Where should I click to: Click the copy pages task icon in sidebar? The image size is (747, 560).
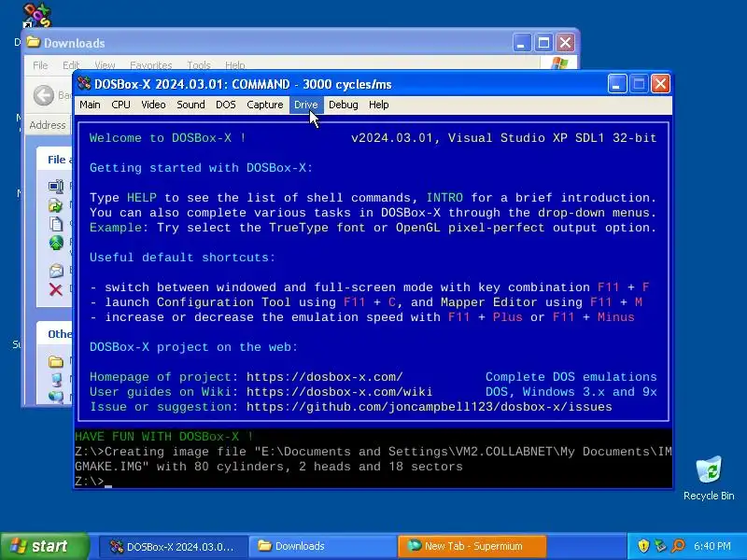click(x=56, y=224)
